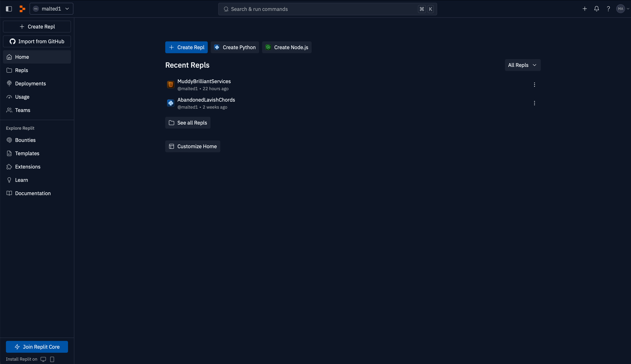Open the help question mark icon
The image size is (631, 364).
coord(608,9)
